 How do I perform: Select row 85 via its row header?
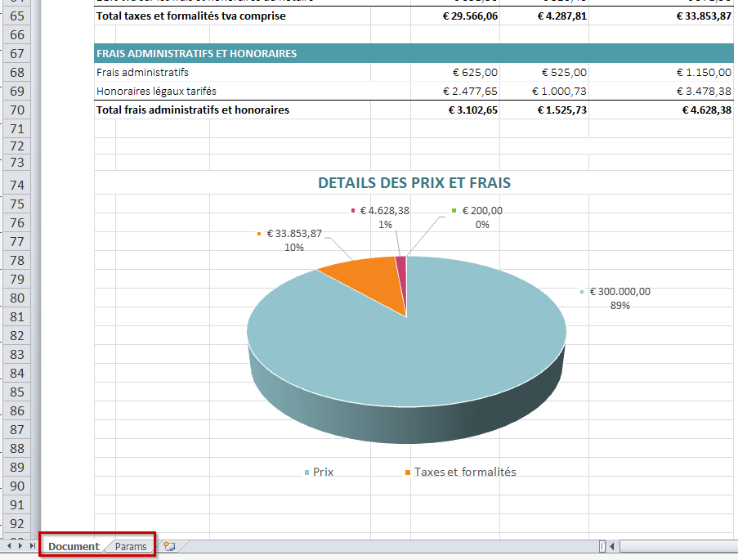(x=17, y=392)
